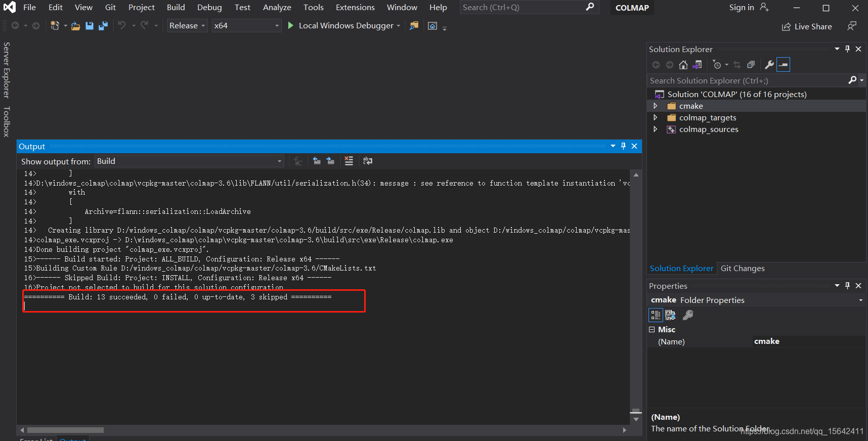Image resolution: width=868 pixels, height=441 pixels.
Task: Open Properties wrench in Solution Explorer toolbar
Action: (x=769, y=65)
